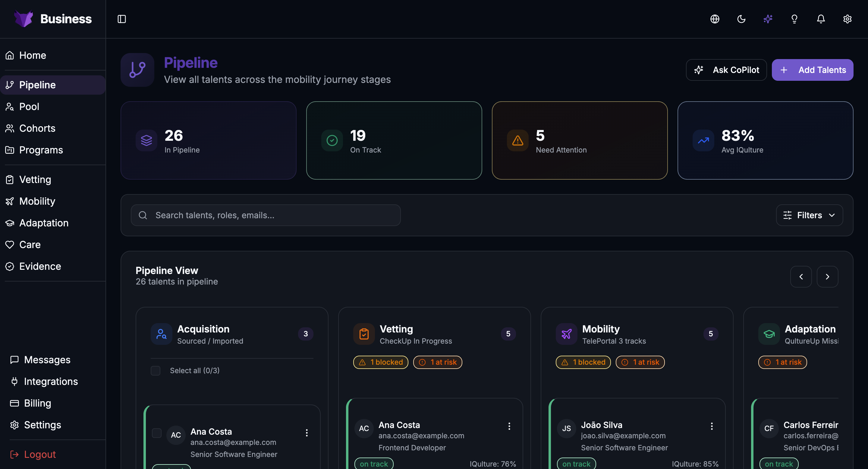Check the Select all (0/3) checkbox

155,371
